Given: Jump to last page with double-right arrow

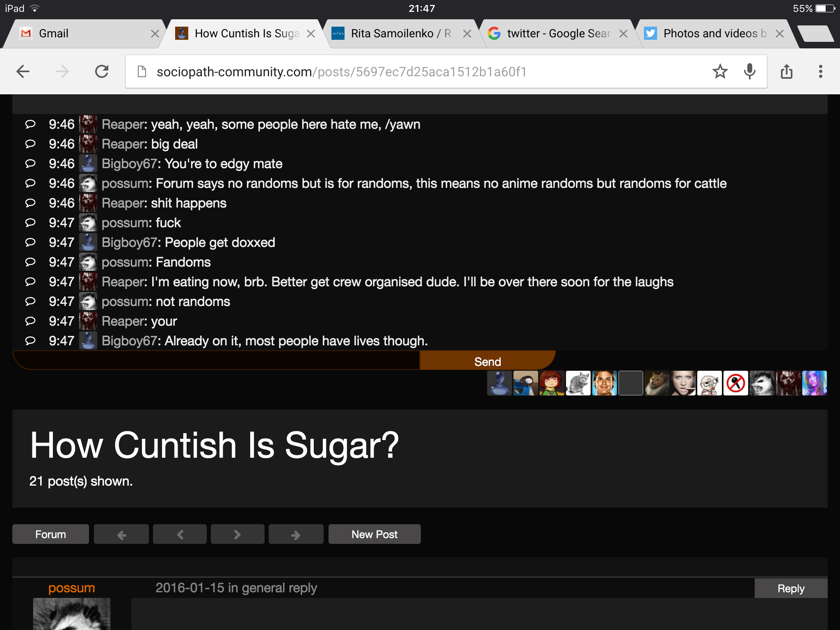Looking at the screenshot, I should (296, 534).
